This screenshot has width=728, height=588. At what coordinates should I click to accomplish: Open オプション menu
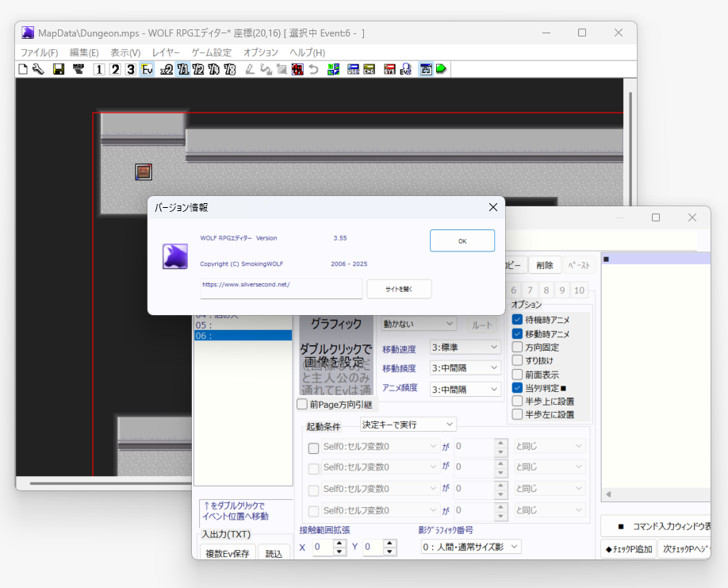click(x=260, y=52)
